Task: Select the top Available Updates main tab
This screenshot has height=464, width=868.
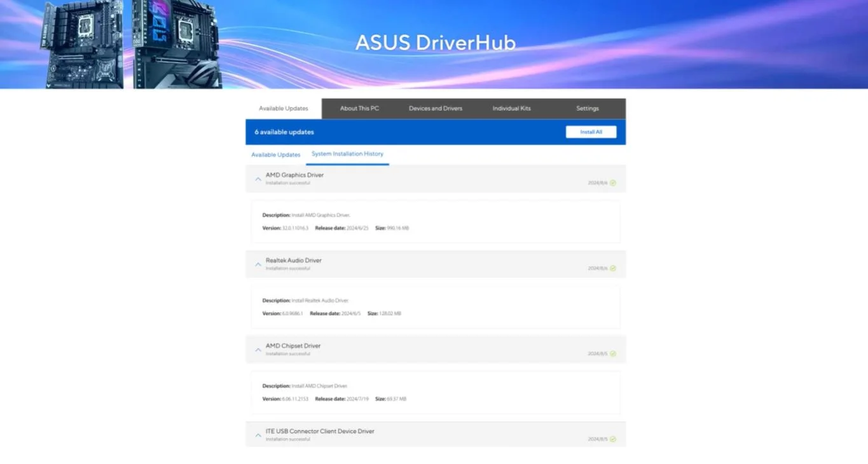Action: coord(284,109)
